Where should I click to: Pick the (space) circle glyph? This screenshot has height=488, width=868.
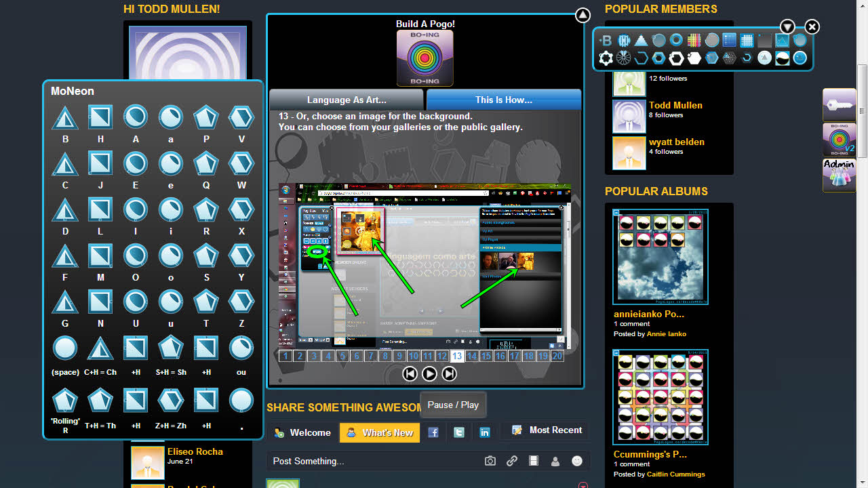pos(65,348)
